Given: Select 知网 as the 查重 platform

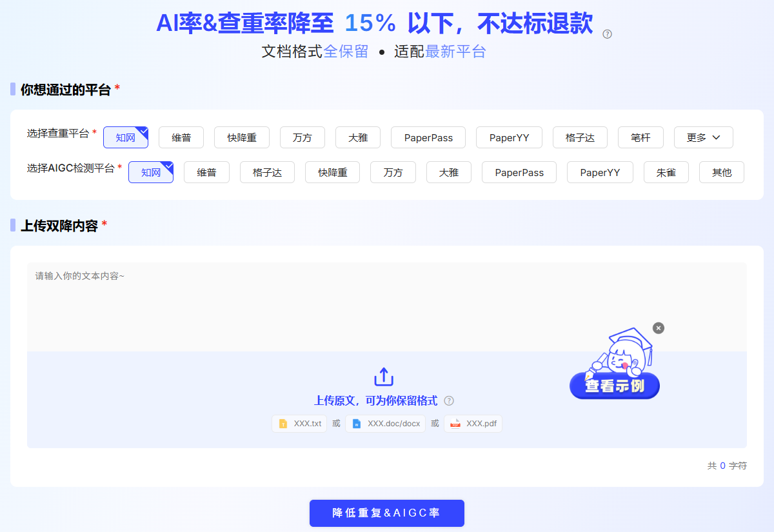Looking at the screenshot, I should [126, 137].
